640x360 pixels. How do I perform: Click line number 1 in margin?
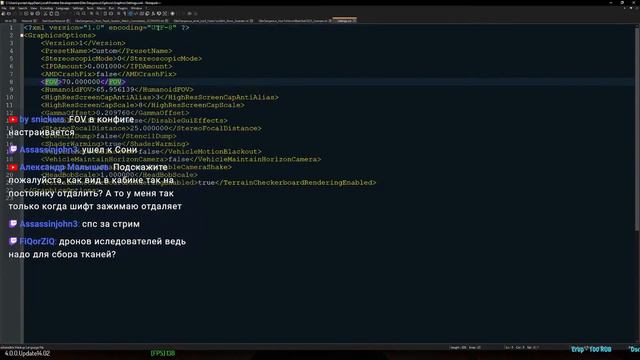[11, 28]
